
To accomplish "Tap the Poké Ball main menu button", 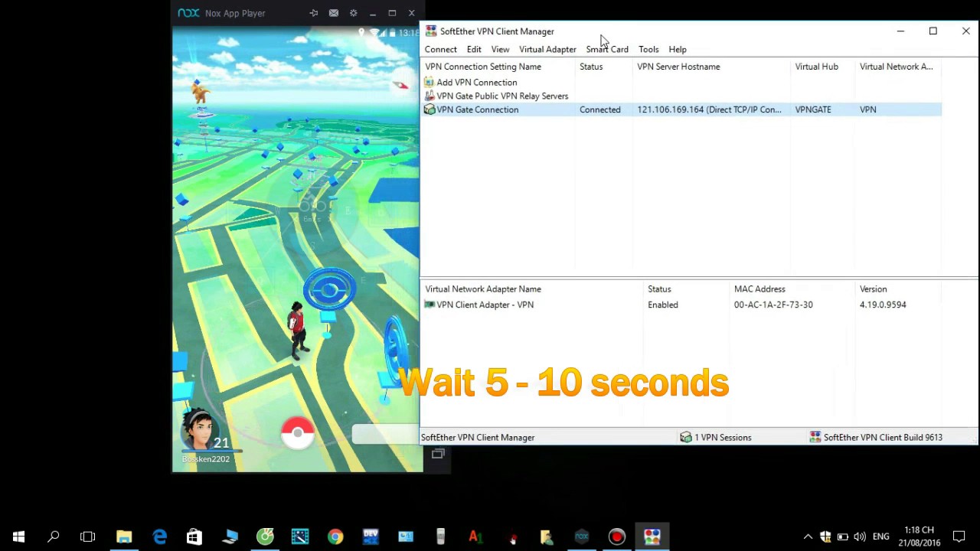I will click(298, 433).
